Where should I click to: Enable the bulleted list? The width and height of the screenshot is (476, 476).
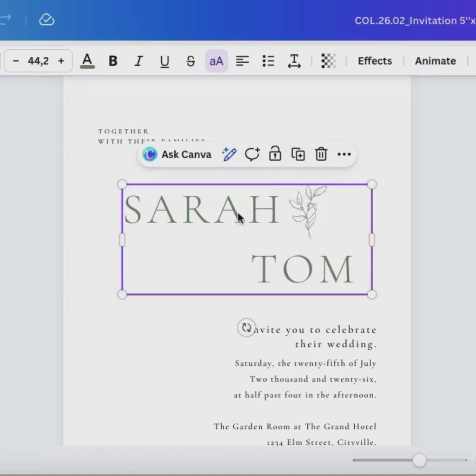click(268, 61)
